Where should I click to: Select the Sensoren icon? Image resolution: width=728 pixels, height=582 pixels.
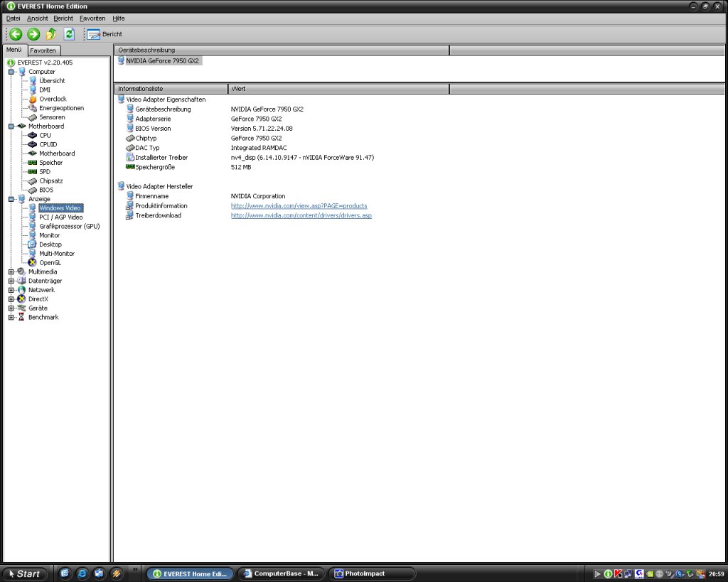33,117
